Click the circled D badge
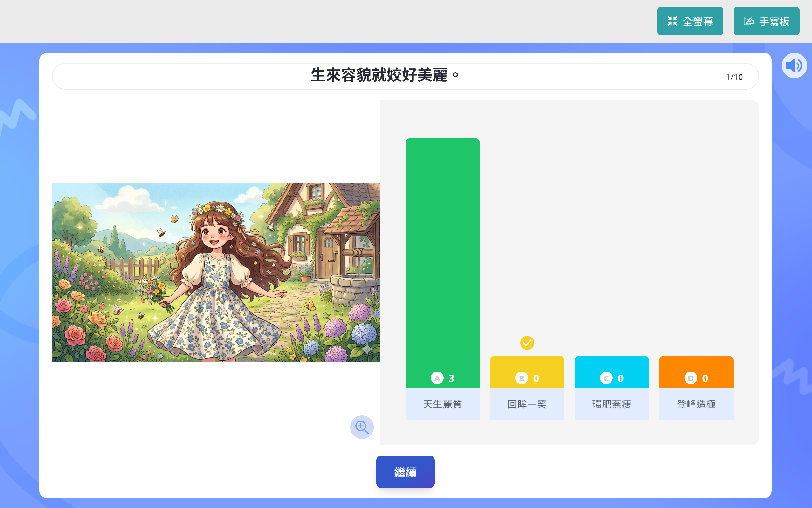812x508 pixels. pos(691,378)
